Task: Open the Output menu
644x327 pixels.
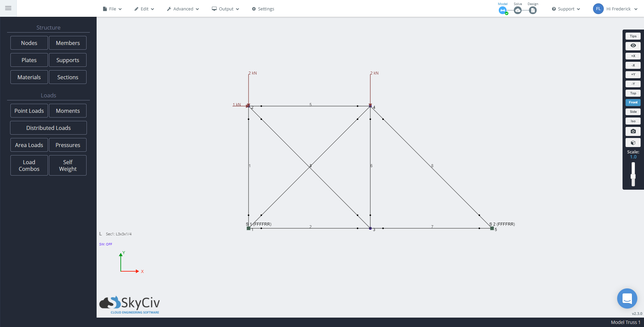Action: tap(225, 9)
